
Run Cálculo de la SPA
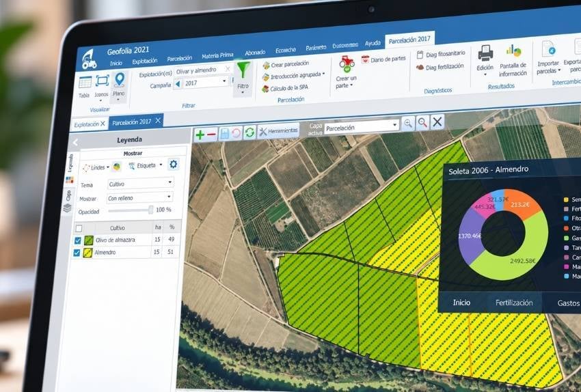click(284, 89)
